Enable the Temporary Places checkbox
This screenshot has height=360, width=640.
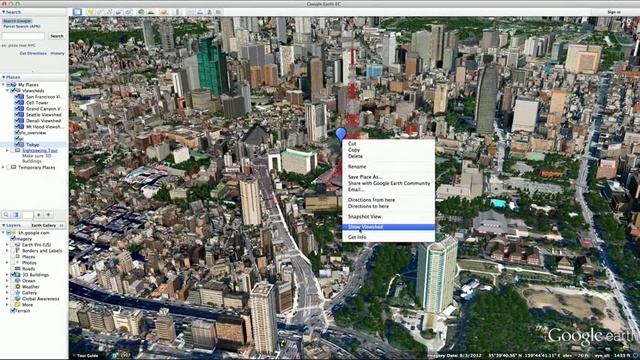pyautogui.click(x=8, y=167)
